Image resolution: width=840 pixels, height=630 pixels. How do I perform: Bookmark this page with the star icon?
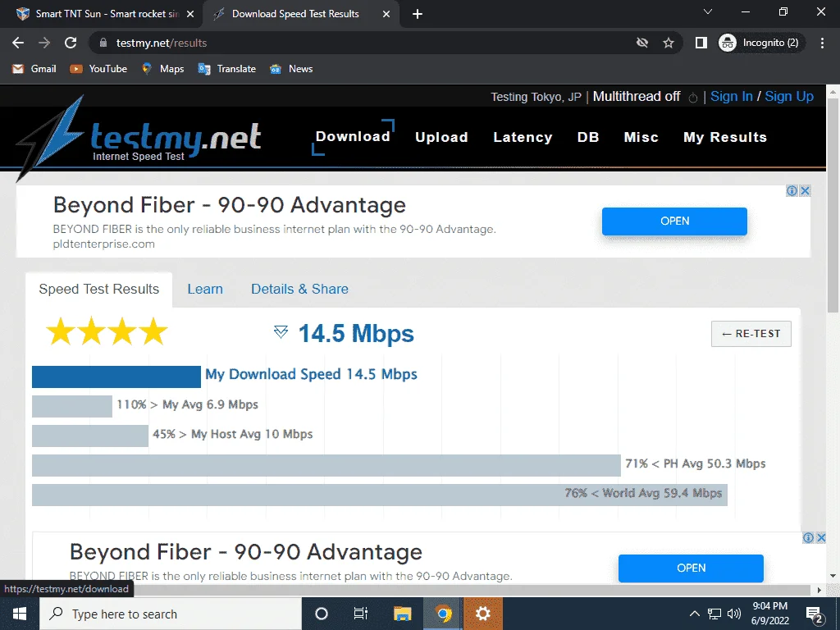668,43
